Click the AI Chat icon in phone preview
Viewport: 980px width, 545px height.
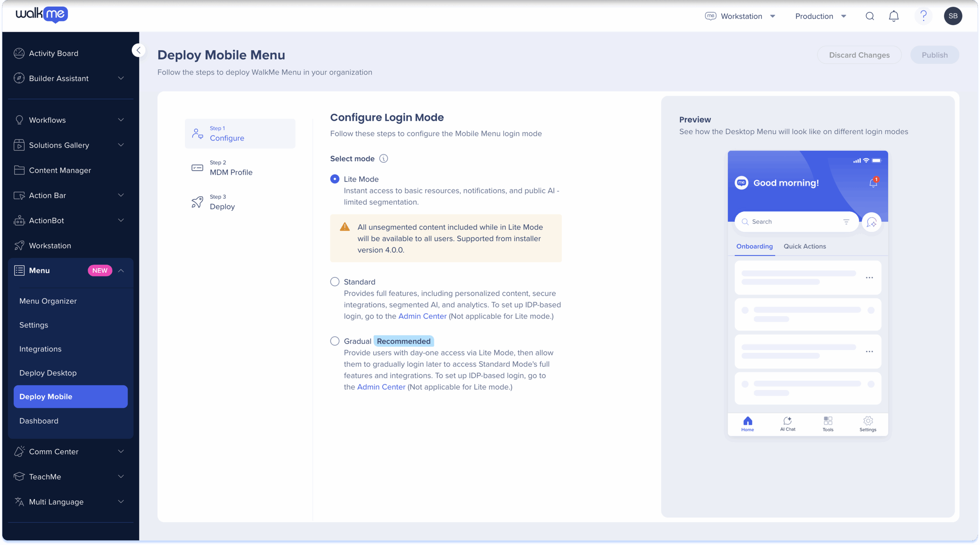click(x=787, y=421)
